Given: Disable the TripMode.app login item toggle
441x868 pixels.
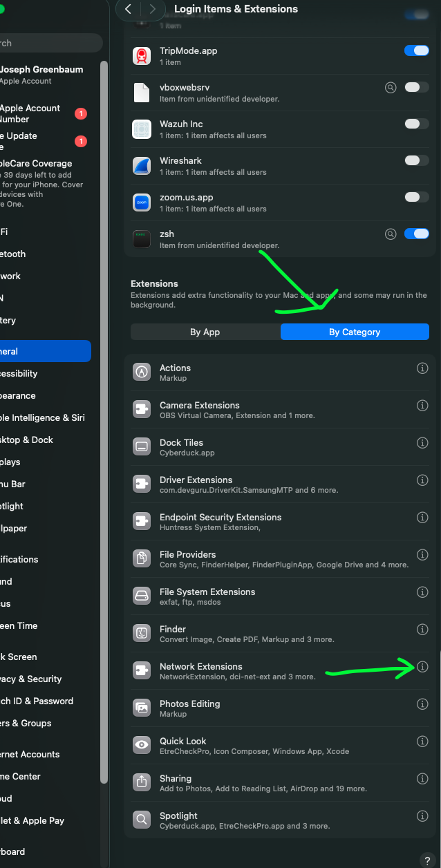Looking at the screenshot, I should [x=416, y=50].
